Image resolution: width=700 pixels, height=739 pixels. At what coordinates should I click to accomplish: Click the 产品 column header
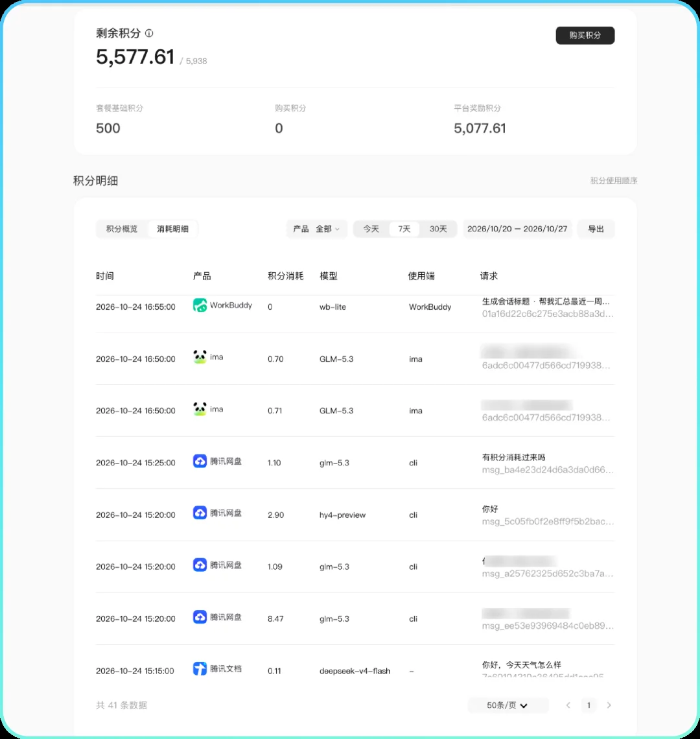click(202, 276)
